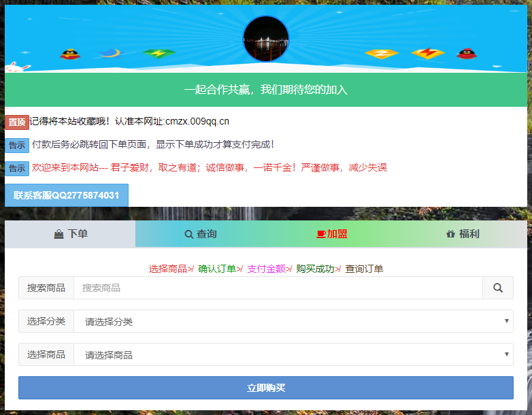Click the orange-red lightning diamond badge
Screen dimensions: 532x415
tap(427, 53)
